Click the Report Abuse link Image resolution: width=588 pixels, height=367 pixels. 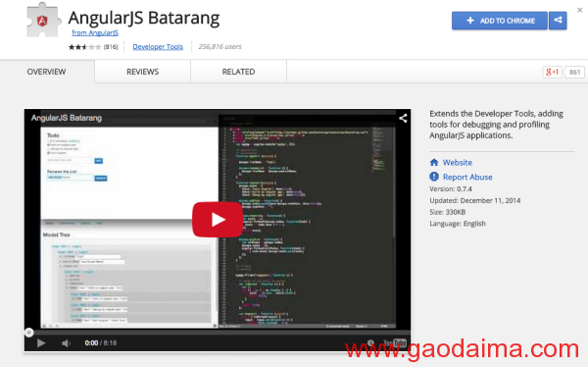(467, 177)
